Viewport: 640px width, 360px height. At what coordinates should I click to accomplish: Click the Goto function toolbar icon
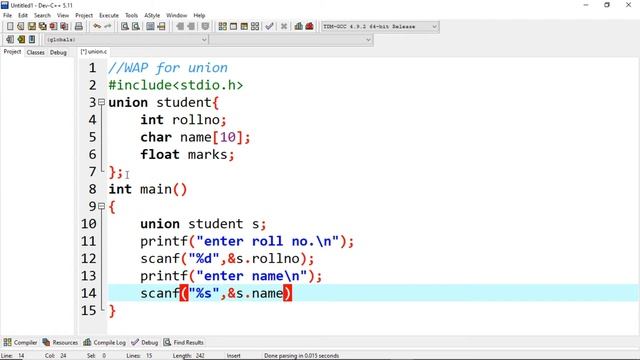[x=150, y=27]
